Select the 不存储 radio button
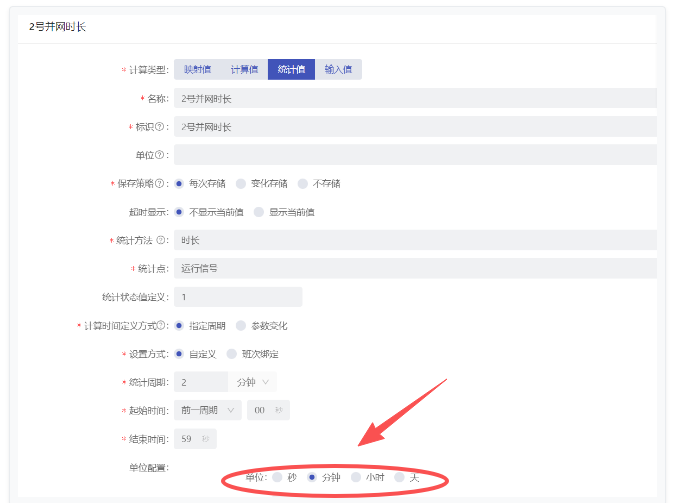 [x=303, y=184]
